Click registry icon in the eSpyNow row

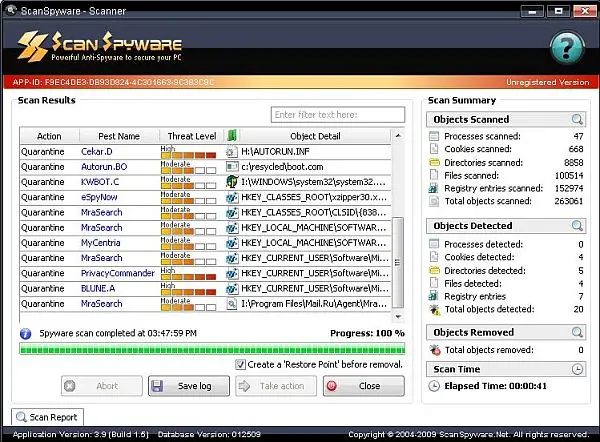(232, 197)
